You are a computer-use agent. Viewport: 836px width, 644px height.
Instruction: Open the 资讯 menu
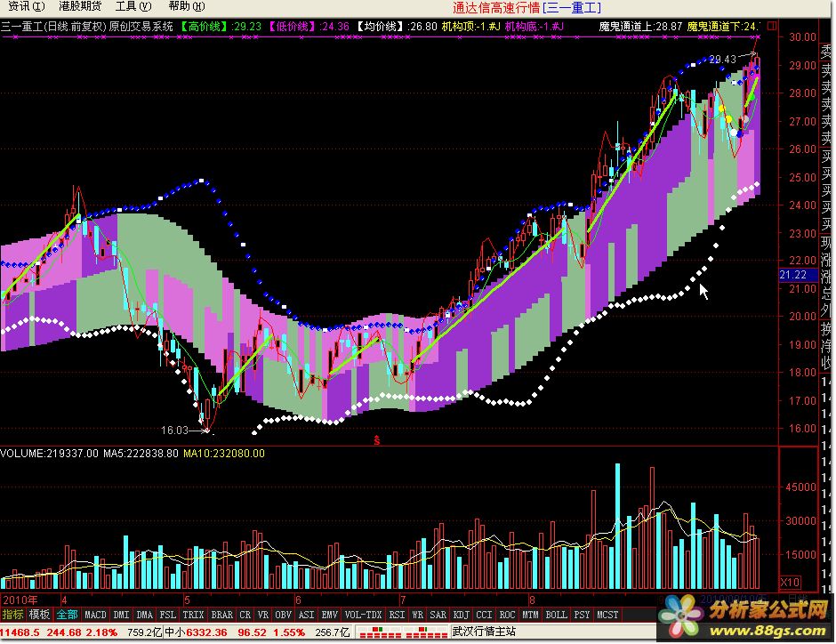coord(27,6)
